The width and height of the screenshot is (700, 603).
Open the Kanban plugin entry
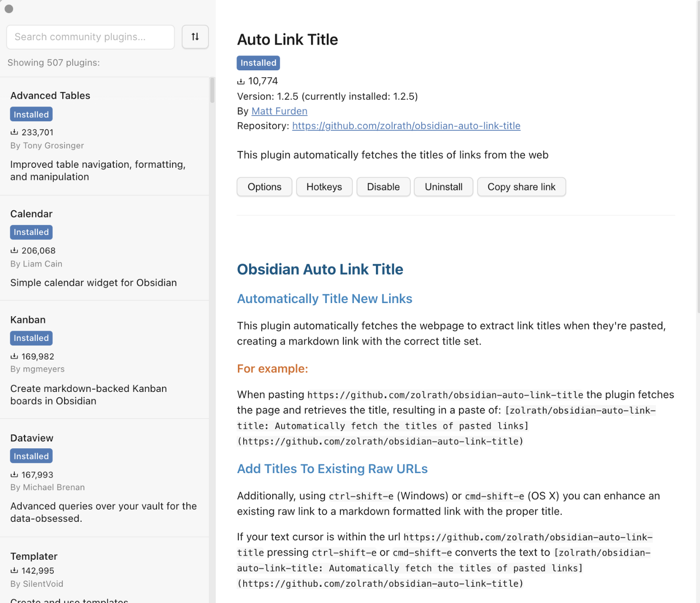pyautogui.click(x=28, y=320)
